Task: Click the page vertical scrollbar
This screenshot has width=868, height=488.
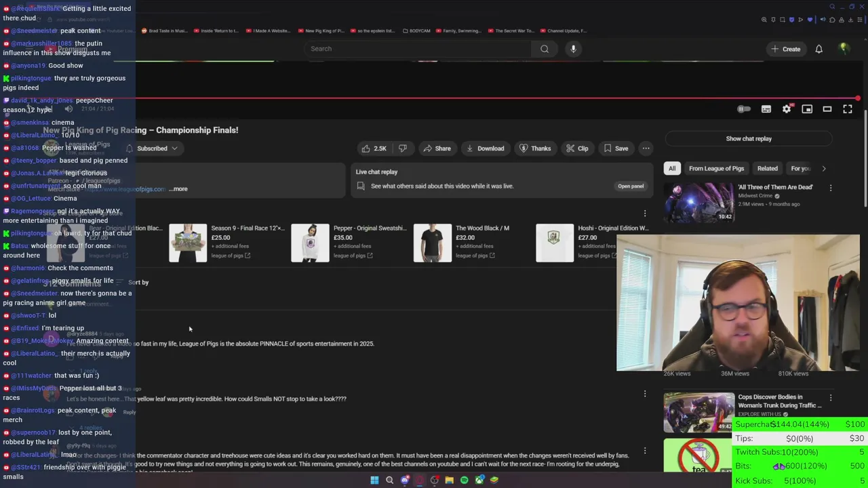Action: (865, 157)
